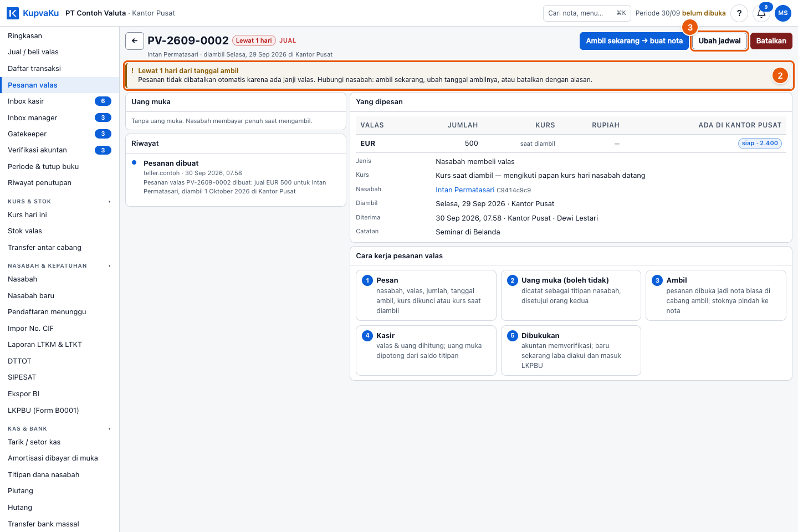Open Stok valas
Screen dimensions: 798x532
click(59, 231)
